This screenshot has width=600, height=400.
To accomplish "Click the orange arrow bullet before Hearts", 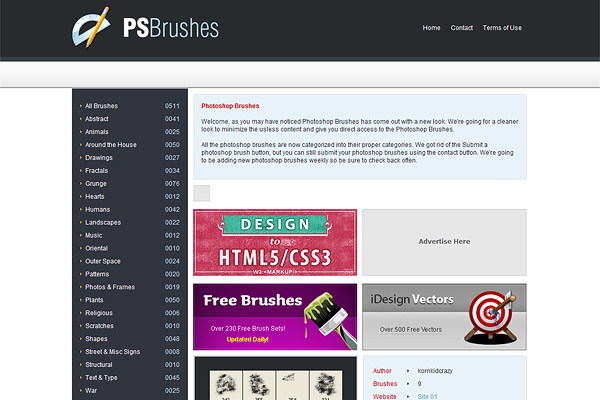I will [81, 197].
